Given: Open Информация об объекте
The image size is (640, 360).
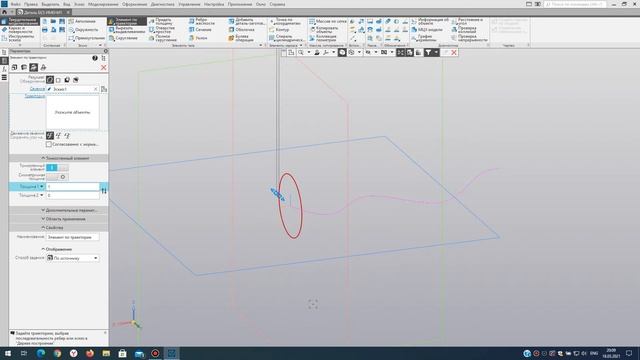Looking at the screenshot, I should tap(430, 21).
